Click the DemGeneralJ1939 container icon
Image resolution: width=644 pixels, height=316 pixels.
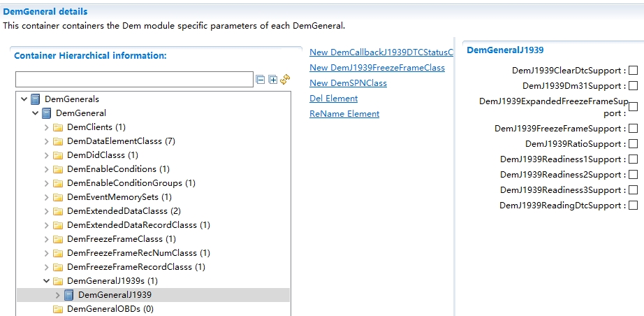coord(69,295)
